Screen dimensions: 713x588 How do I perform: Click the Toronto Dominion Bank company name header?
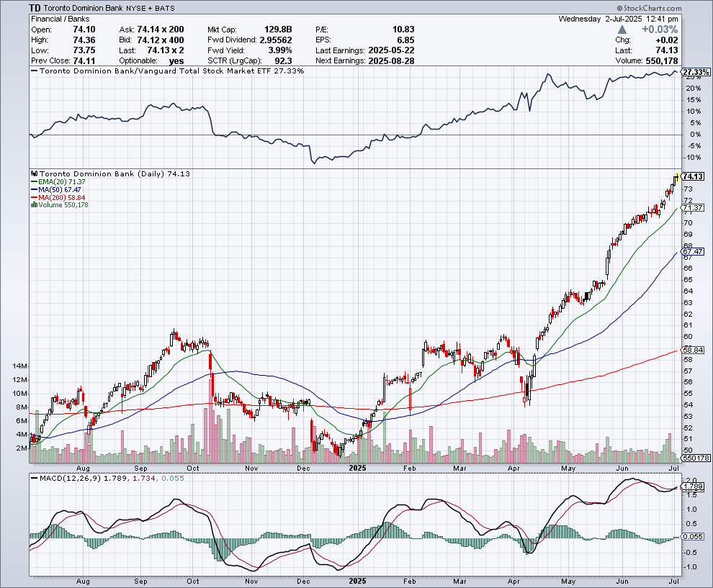click(84, 8)
